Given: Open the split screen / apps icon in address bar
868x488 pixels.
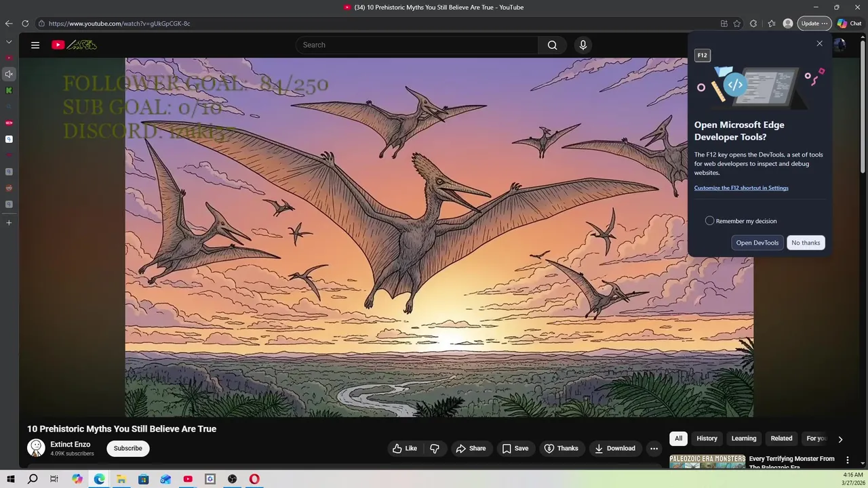Looking at the screenshot, I should coord(724,23).
